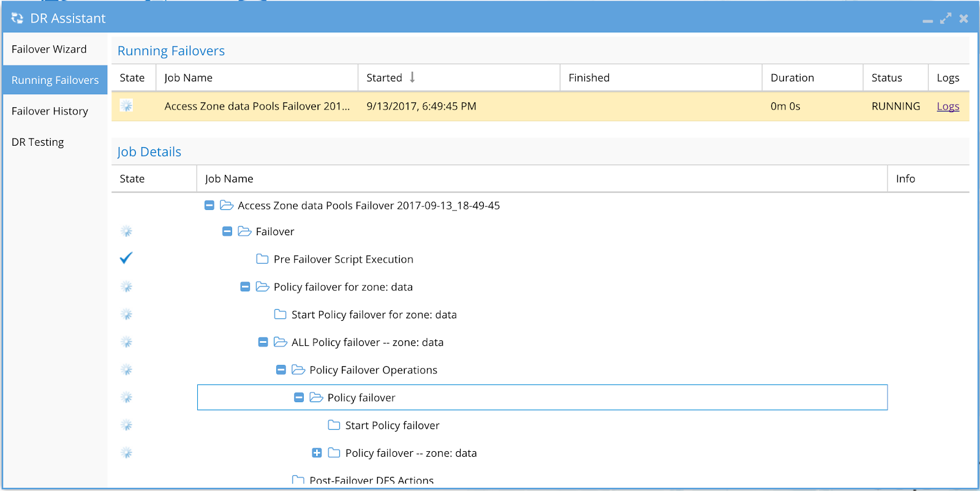Click folder icon of Policy Failover Operations
Viewport: 980px width, 491px height.
(x=298, y=369)
